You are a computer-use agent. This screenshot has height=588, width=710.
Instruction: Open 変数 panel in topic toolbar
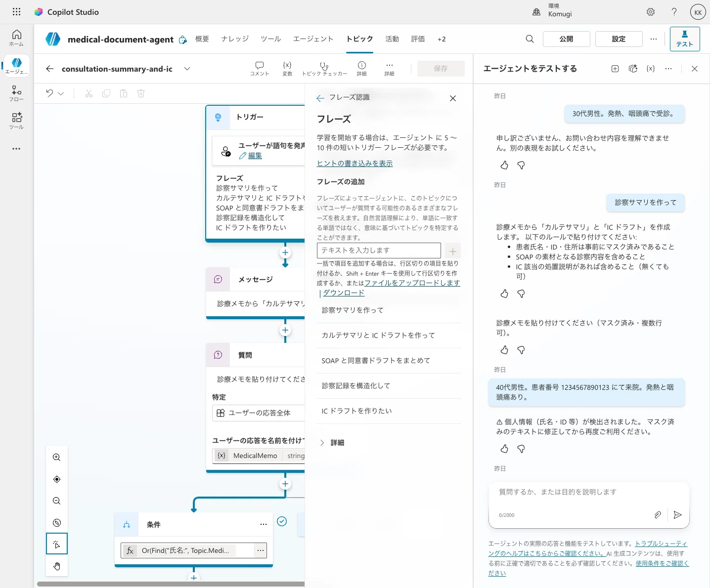(x=287, y=69)
